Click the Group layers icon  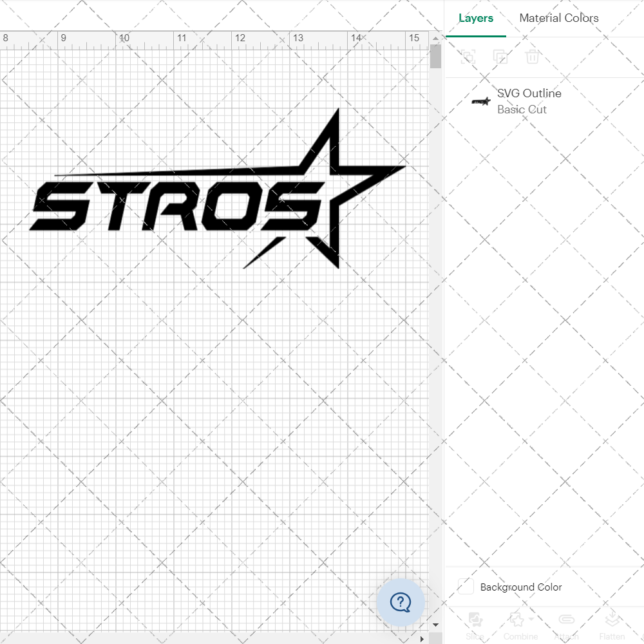point(468,57)
